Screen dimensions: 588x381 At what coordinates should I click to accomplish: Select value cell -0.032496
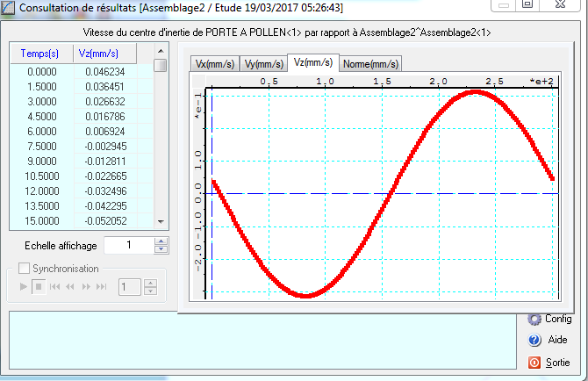[105, 191]
